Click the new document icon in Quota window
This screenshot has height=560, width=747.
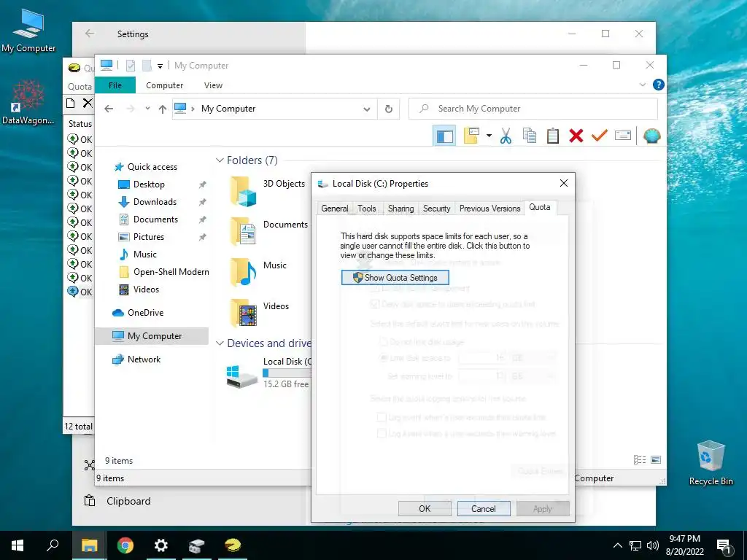tap(71, 103)
